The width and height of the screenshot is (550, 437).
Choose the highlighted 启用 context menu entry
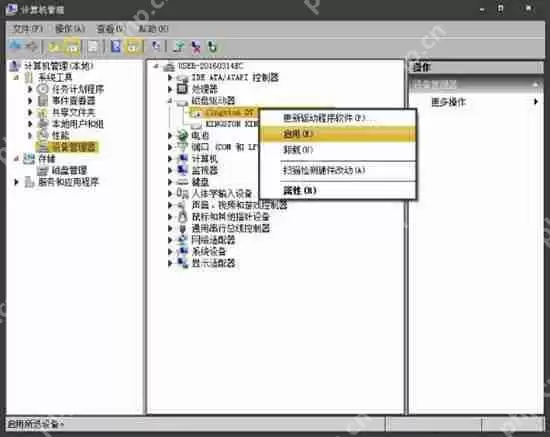click(x=337, y=134)
